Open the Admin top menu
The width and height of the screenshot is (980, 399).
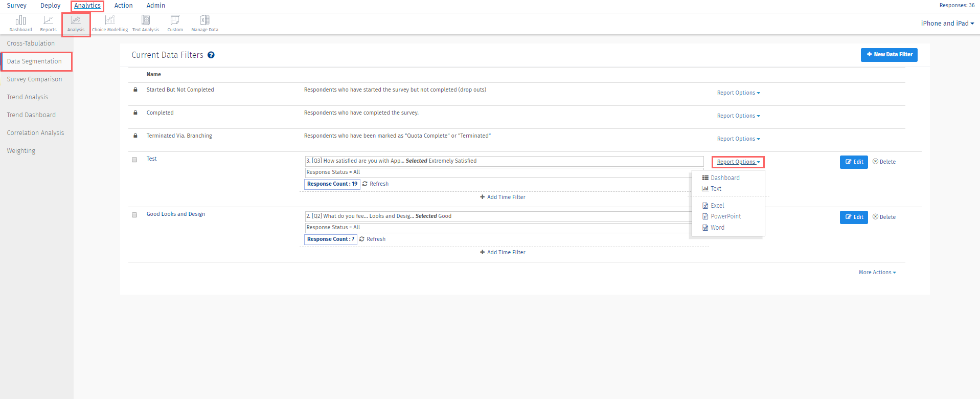(x=156, y=6)
